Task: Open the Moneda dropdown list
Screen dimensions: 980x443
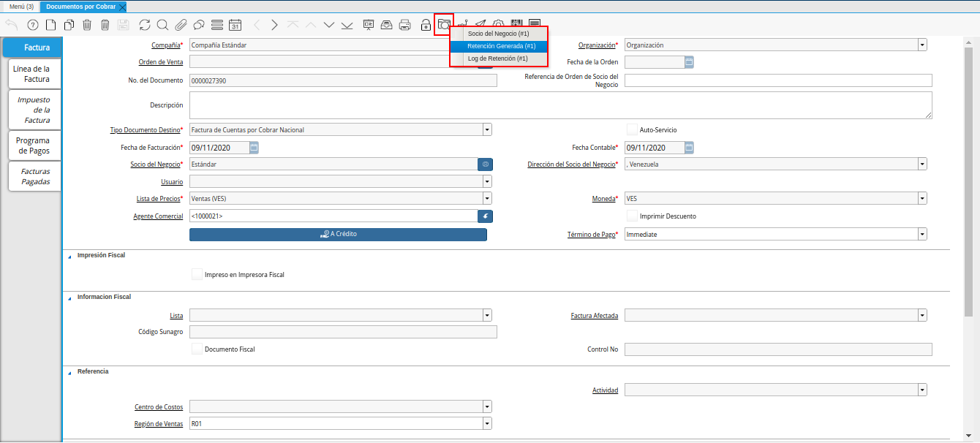Action: coord(922,198)
